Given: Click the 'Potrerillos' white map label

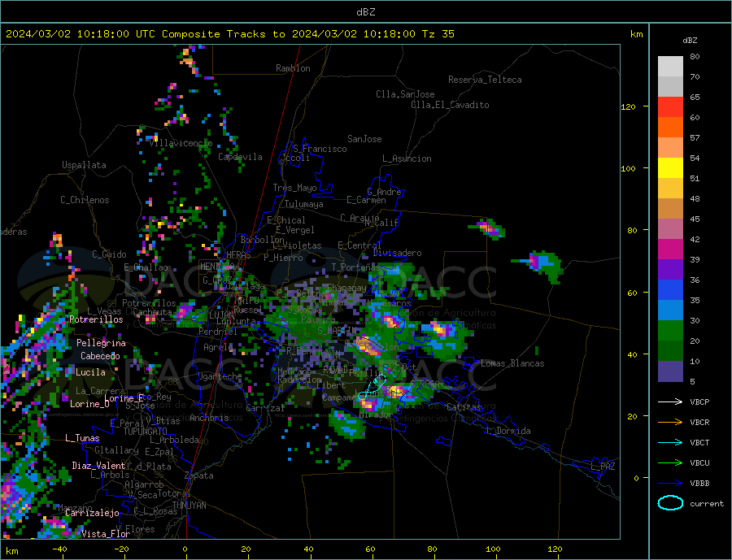Looking at the screenshot, I should tap(96, 319).
